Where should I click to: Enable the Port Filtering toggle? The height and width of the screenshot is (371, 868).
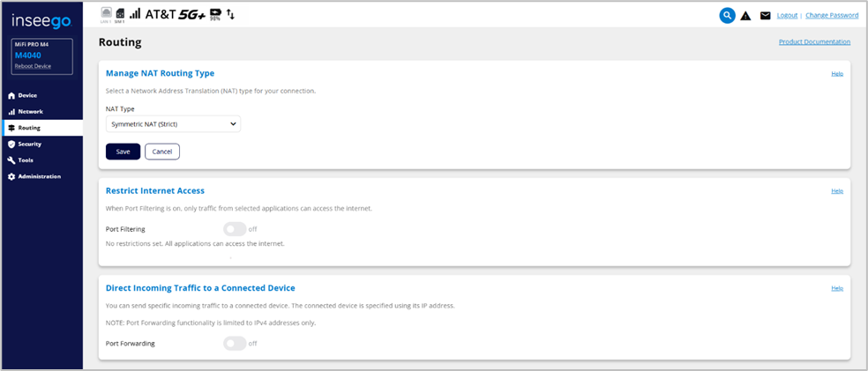point(234,229)
